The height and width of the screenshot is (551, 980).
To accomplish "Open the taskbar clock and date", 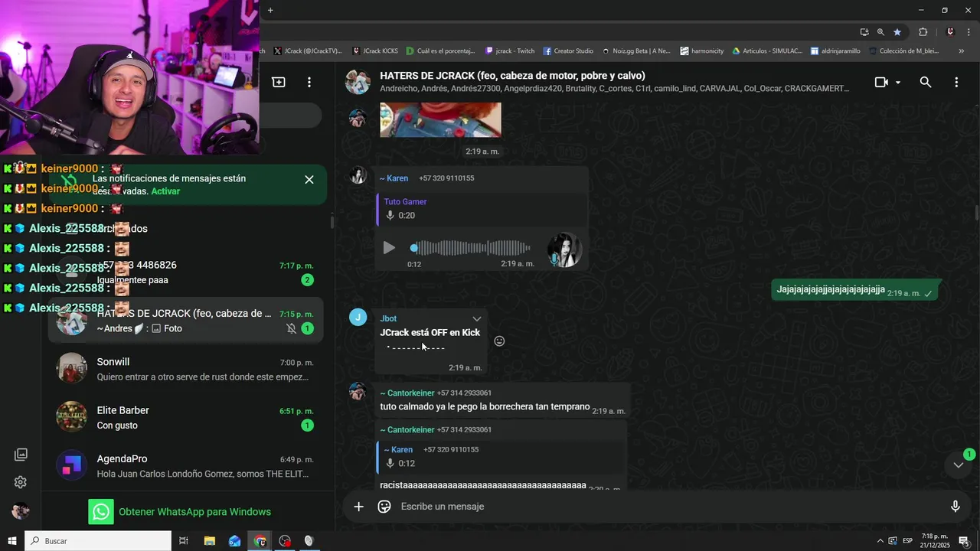I will click(x=935, y=541).
